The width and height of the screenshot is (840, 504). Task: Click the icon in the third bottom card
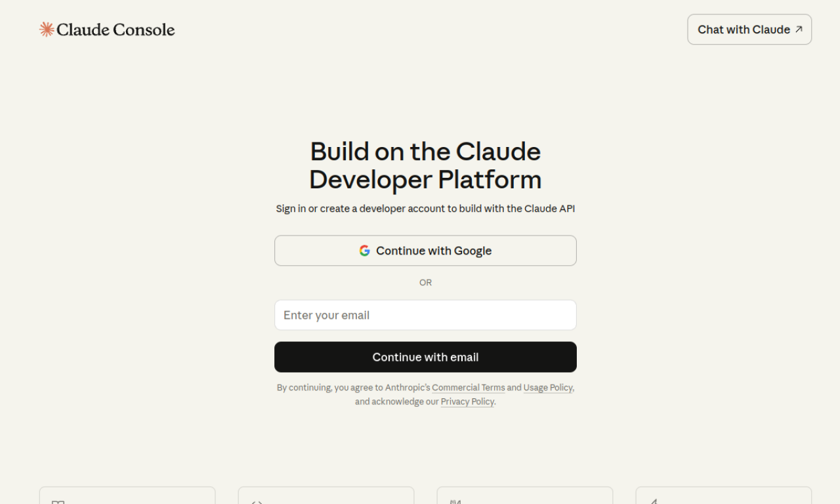tap(455, 502)
